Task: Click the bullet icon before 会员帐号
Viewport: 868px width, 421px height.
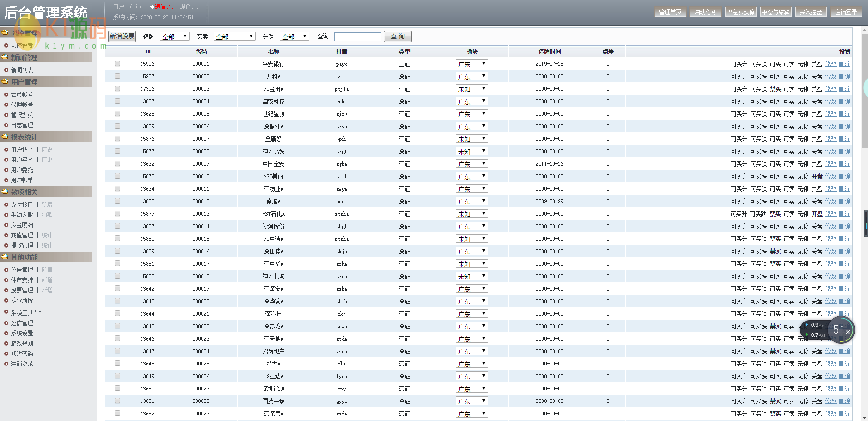Action: pos(6,94)
